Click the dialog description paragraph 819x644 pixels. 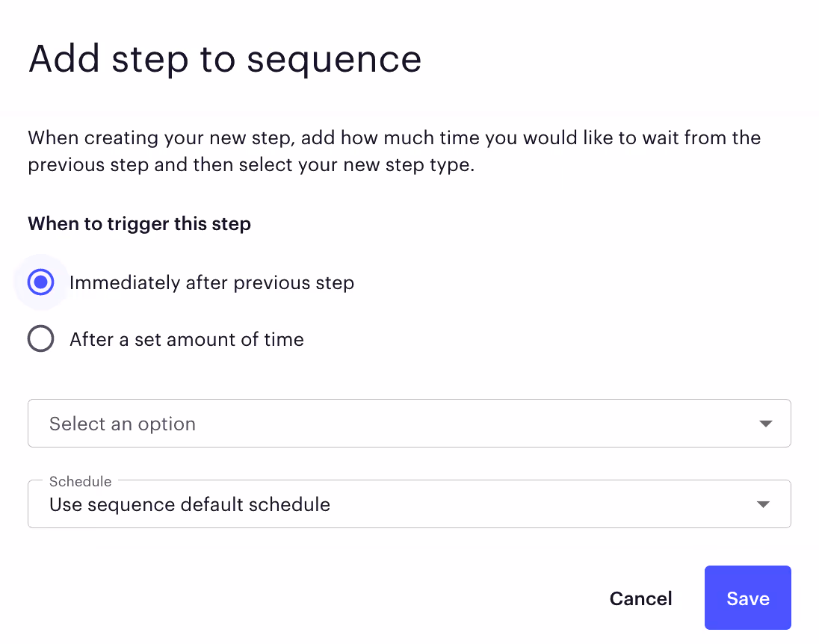pyautogui.click(x=394, y=151)
